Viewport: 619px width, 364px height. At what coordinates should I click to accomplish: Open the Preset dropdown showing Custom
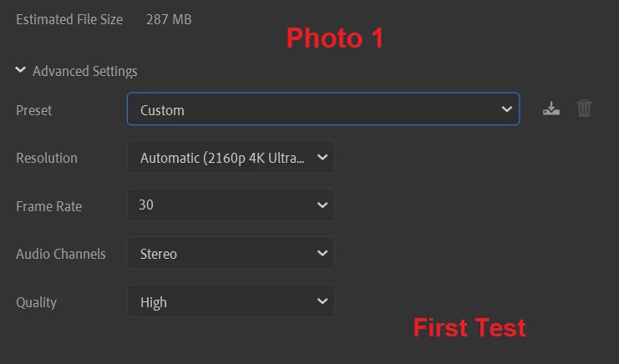click(x=323, y=109)
